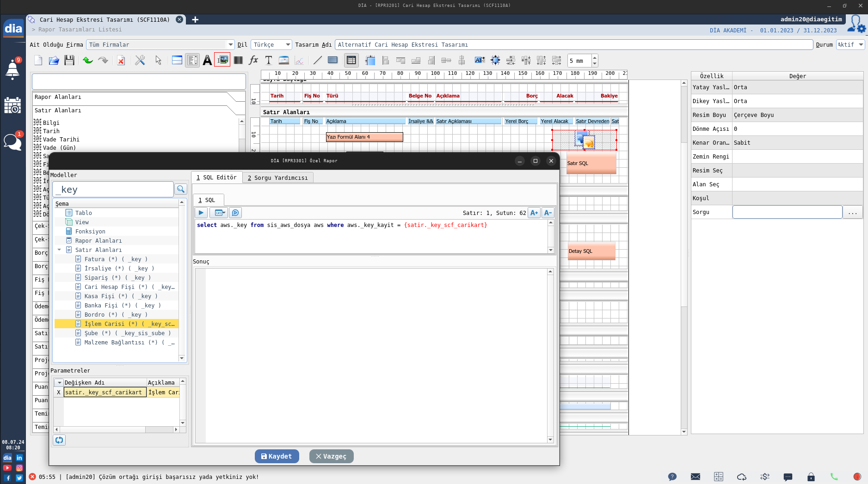Open the variable insert dropdown in SQL toolbar

(218, 213)
